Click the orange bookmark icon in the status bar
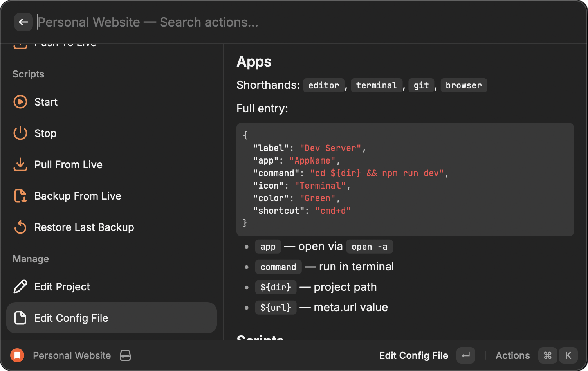The image size is (588, 371). click(x=17, y=355)
